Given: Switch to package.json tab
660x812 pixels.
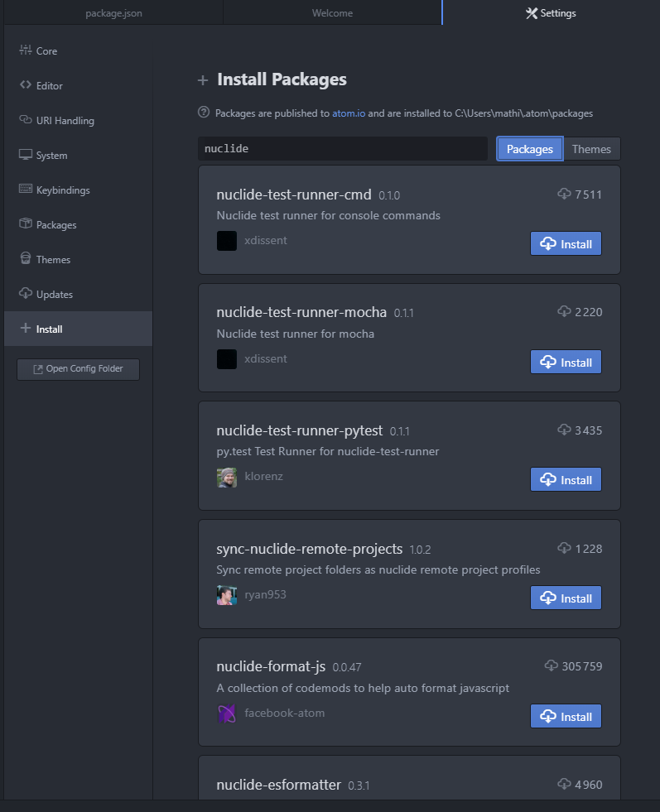Looking at the screenshot, I should click(x=113, y=13).
